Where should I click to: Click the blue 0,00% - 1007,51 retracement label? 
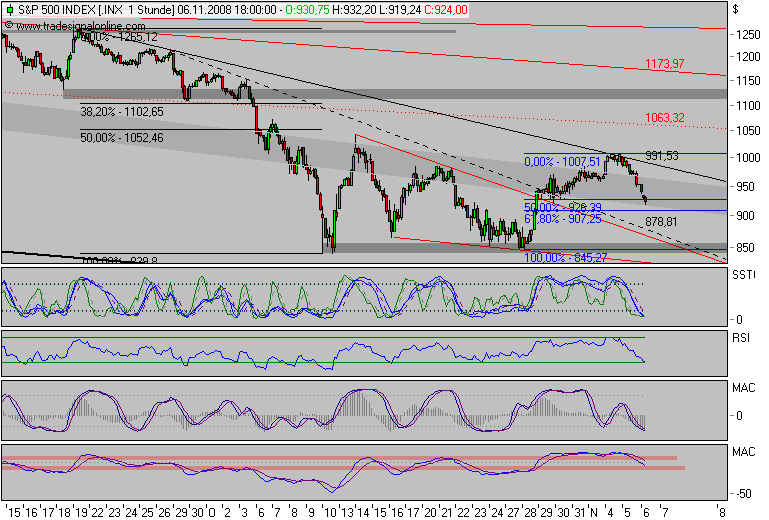pyautogui.click(x=562, y=162)
